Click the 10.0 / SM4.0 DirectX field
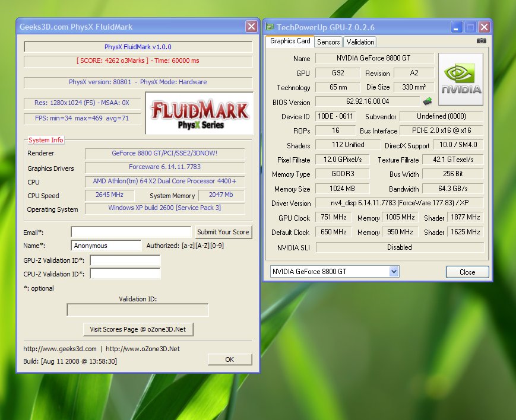 (458, 145)
